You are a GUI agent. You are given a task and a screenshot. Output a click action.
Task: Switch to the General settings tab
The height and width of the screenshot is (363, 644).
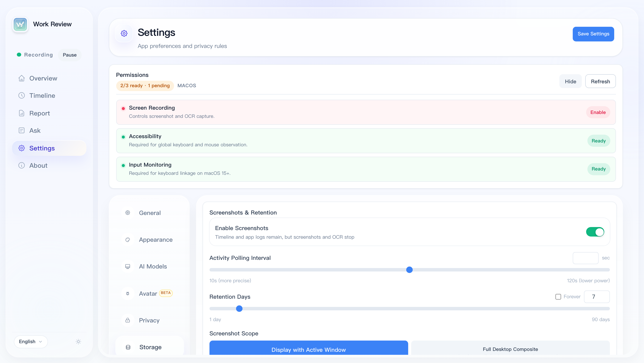[x=149, y=213]
